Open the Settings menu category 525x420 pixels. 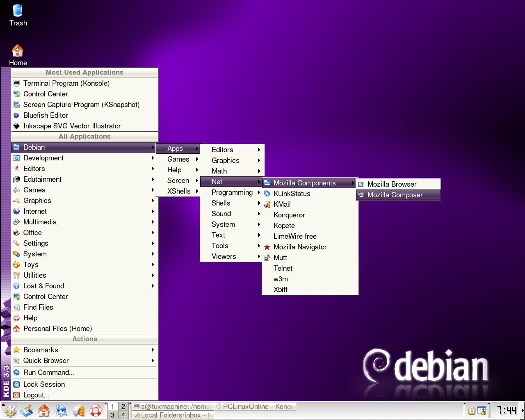pos(84,243)
